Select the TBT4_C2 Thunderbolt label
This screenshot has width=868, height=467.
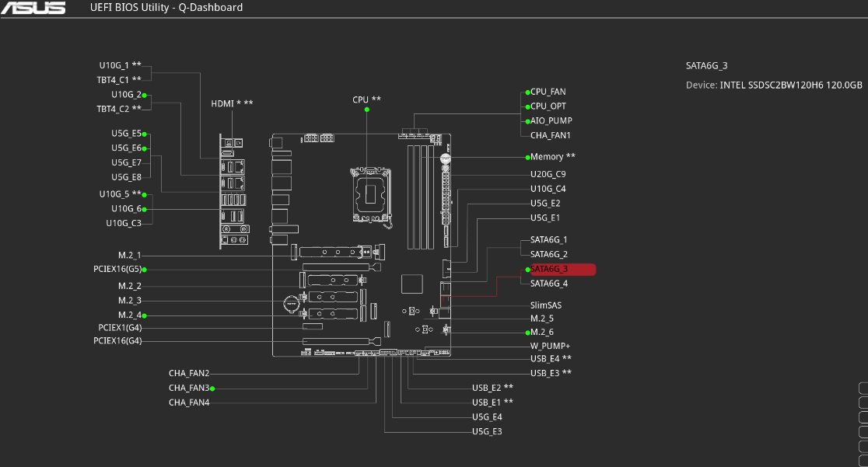click(x=119, y=109)
